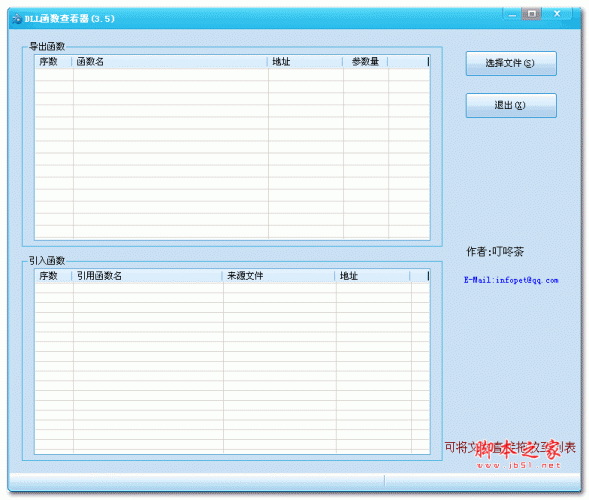Click the 地址 header in export functions

click(x=305, y=62)
